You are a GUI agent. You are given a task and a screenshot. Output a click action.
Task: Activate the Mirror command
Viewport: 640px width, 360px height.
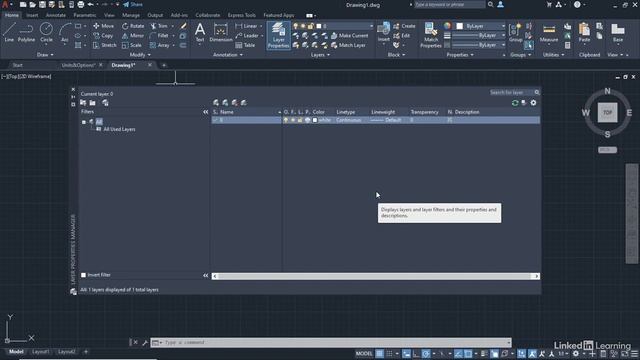133,36
